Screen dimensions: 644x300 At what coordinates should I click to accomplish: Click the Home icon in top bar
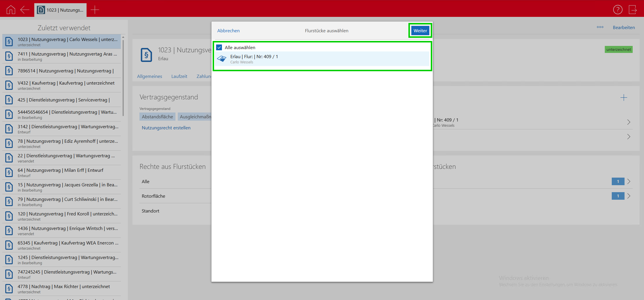pyautogui.click(x=11, y=10)
